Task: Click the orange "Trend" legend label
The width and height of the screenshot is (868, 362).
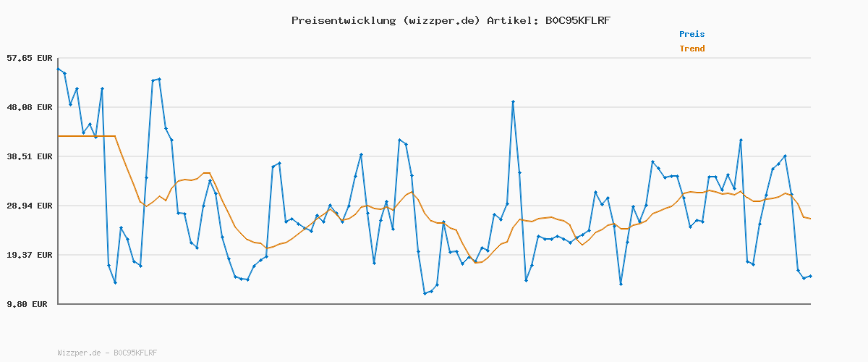Action: 692,49
